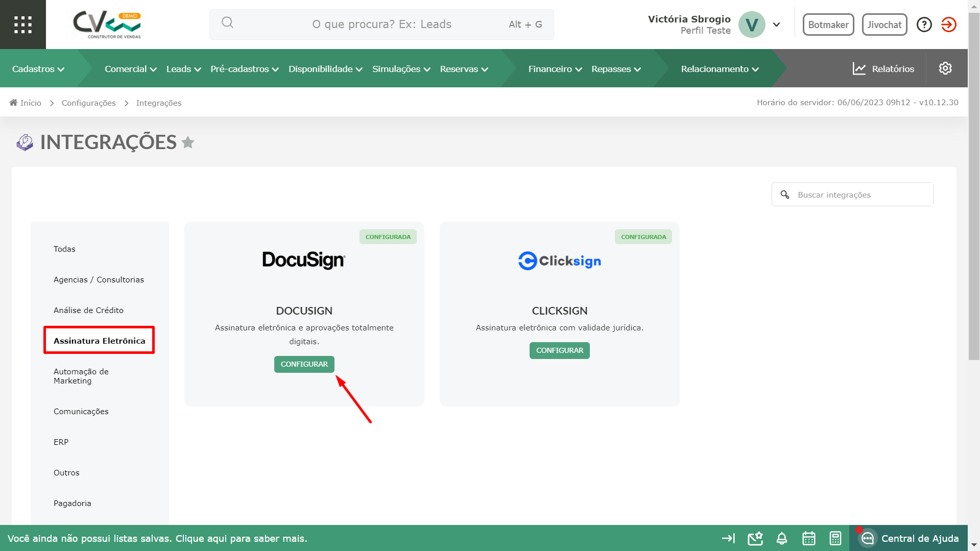The image size is (980, 551).
Task: Click the vertical page scrollbar
Action: tap(974, 186)
